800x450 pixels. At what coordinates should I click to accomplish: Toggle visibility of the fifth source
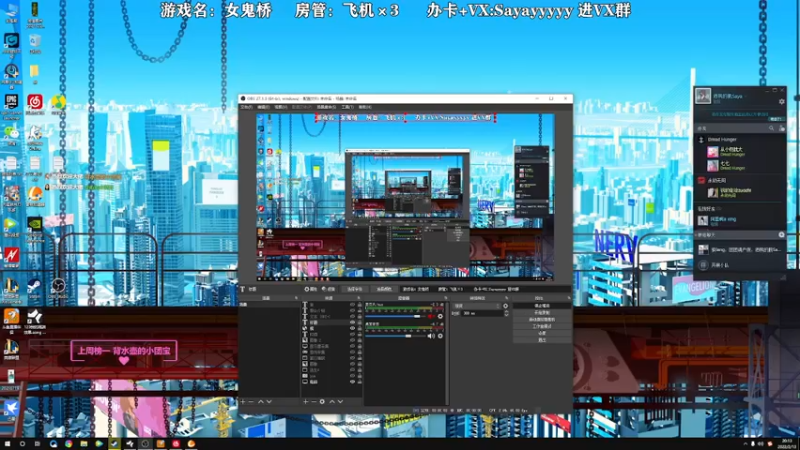352,329
